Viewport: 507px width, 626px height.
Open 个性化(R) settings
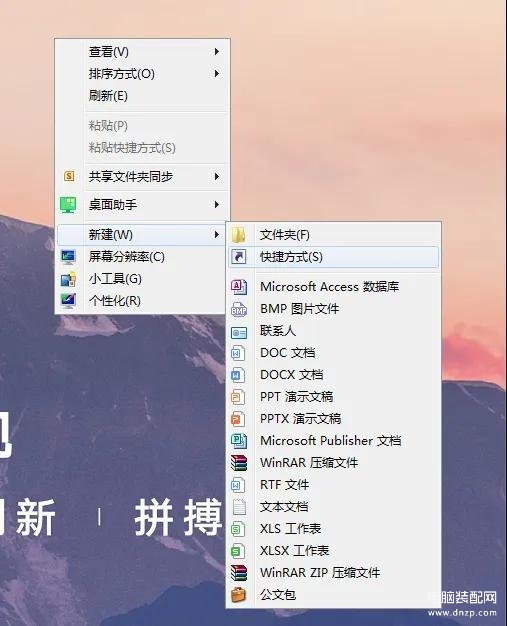(142, 301)
